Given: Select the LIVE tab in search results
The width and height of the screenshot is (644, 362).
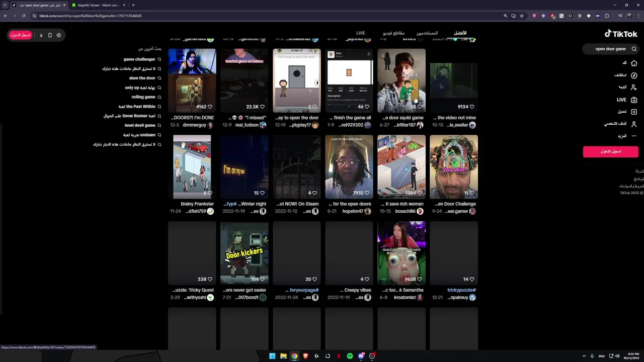Looking at the screenshot, I should 360,33.
